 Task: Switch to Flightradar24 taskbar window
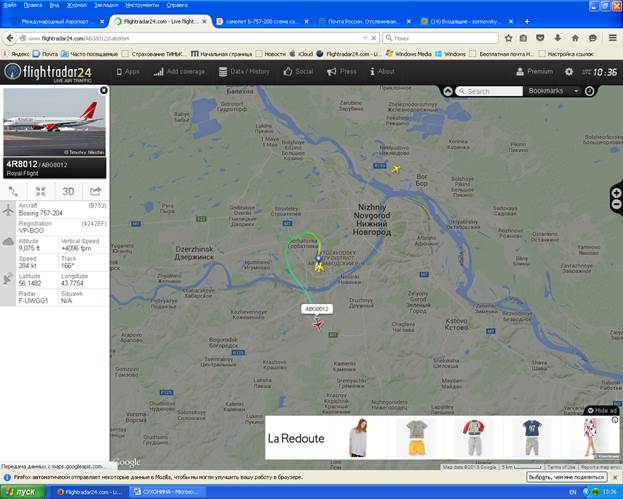89,492
